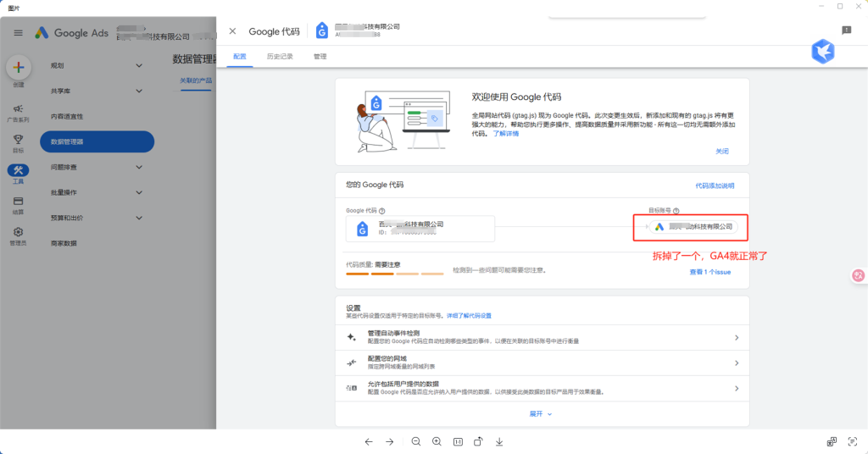
Task: Click 查看 1 个issue link
Action: click(x=709, y=272)
